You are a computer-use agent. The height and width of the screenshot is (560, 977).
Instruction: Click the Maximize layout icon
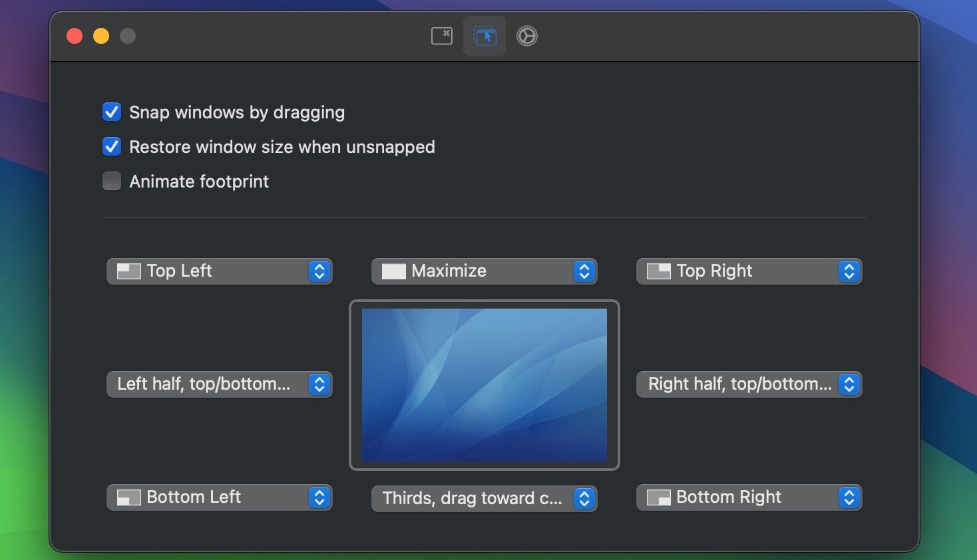click(x=393, y=271)
